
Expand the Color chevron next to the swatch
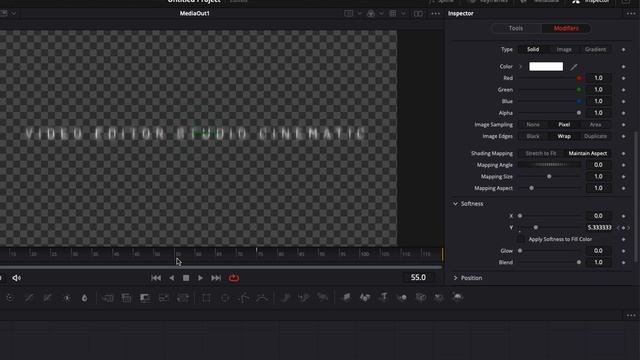(x=521, y=67)
